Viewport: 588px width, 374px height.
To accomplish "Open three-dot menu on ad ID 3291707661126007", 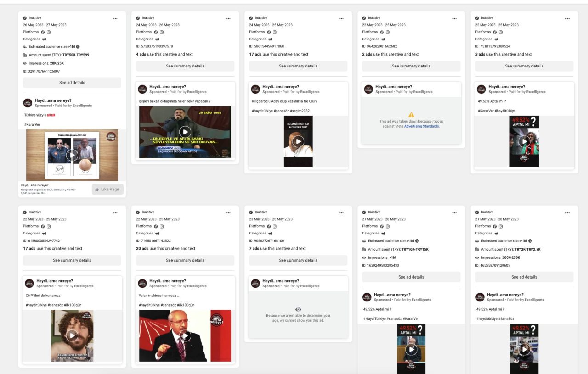I will tap(115, 18).
